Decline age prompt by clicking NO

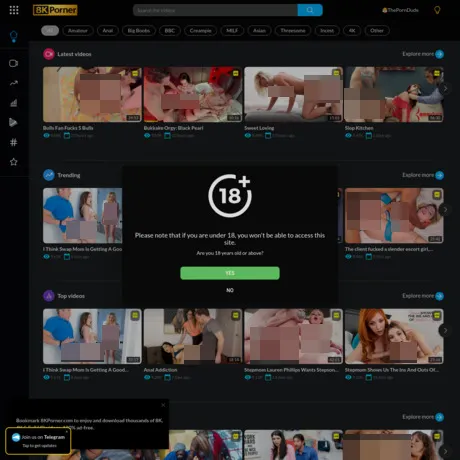click(230, 290)
